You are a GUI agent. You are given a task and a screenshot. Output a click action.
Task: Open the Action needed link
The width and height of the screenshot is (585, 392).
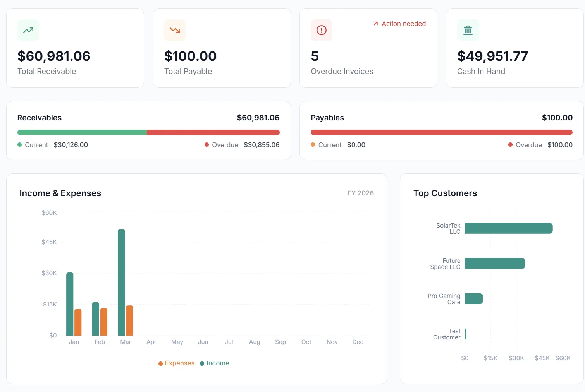399,24
